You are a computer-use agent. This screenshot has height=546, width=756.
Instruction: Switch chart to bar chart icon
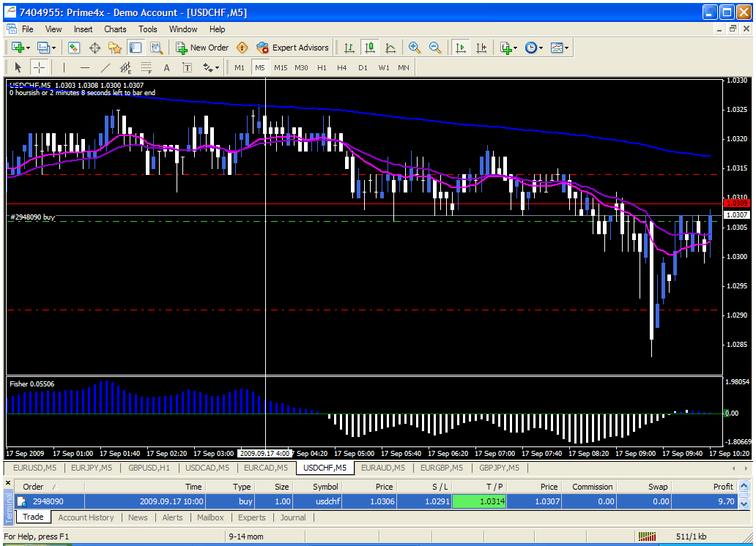click(x=349, y=48)
